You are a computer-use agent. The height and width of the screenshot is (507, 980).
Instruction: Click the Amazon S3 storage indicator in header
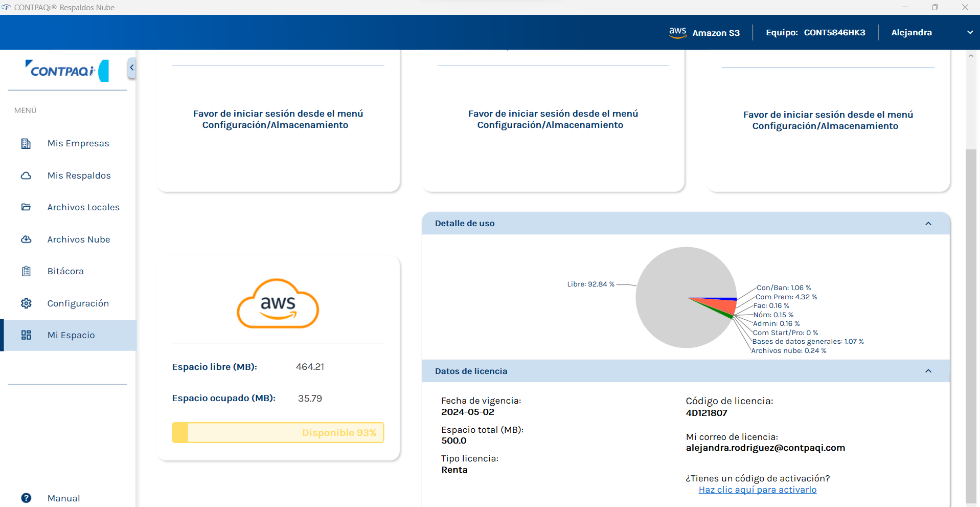coord(704,32)
